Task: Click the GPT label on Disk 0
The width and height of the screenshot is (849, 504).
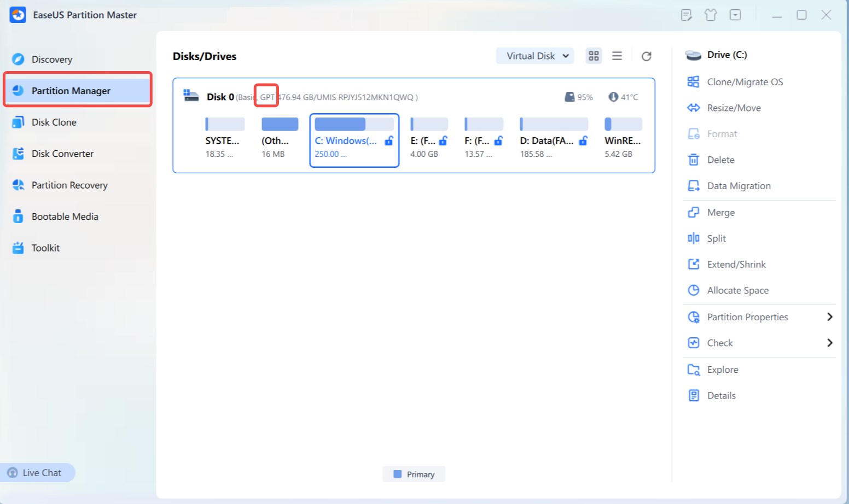Action: [x=267, y=97]
